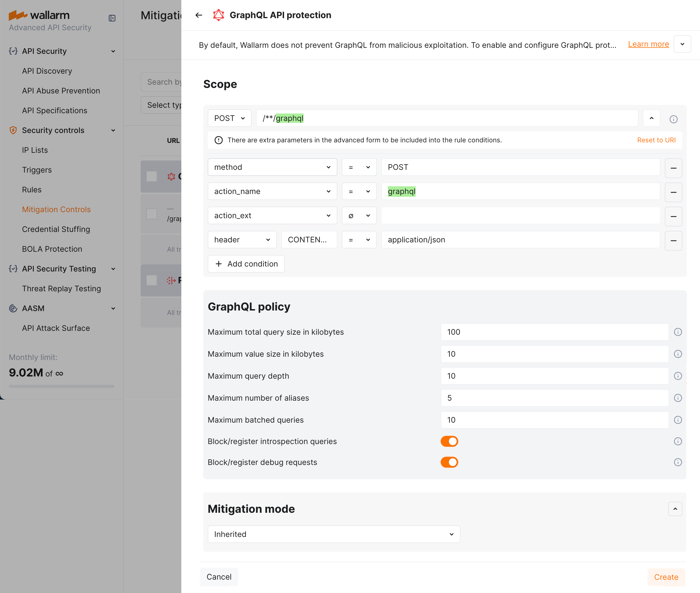Navigate to API Discovery
This screenshot has height=593, width=700.
(47, 71)
